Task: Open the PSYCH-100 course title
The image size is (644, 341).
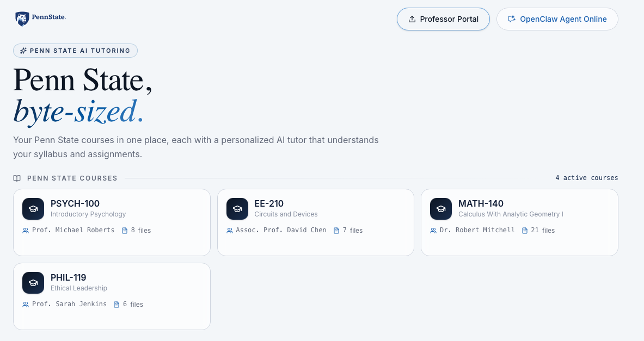Action: tap(75, 204)
